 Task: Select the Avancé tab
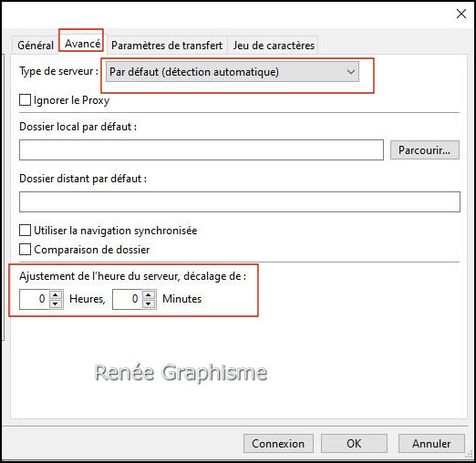[82, 44]
